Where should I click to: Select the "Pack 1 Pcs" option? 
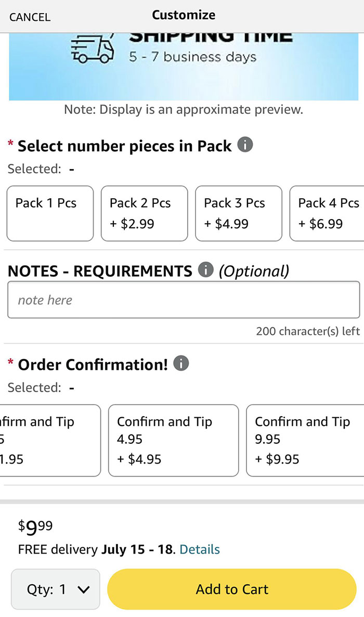coord(50,213)
